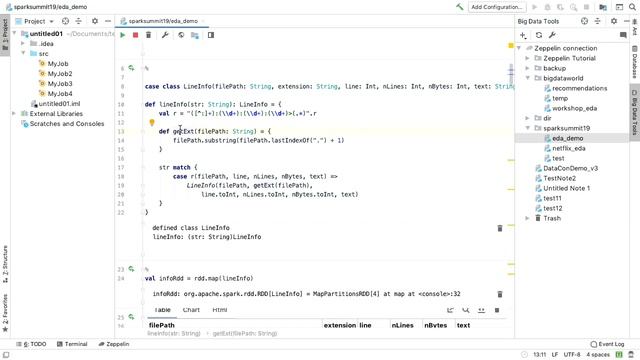Image resolution: width=640 pixels, height=360 pixels.
Task: Open the Event Log
Action: (x=607, y=344)
